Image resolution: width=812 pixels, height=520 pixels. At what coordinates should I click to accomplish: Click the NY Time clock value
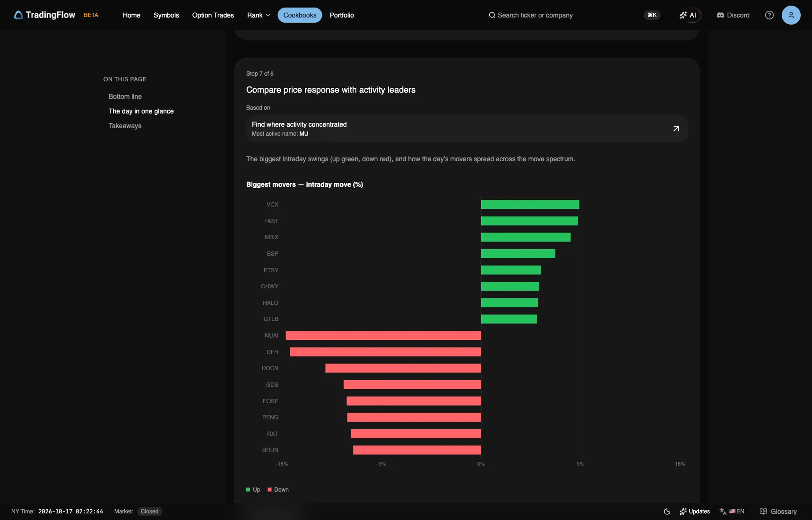70,511
